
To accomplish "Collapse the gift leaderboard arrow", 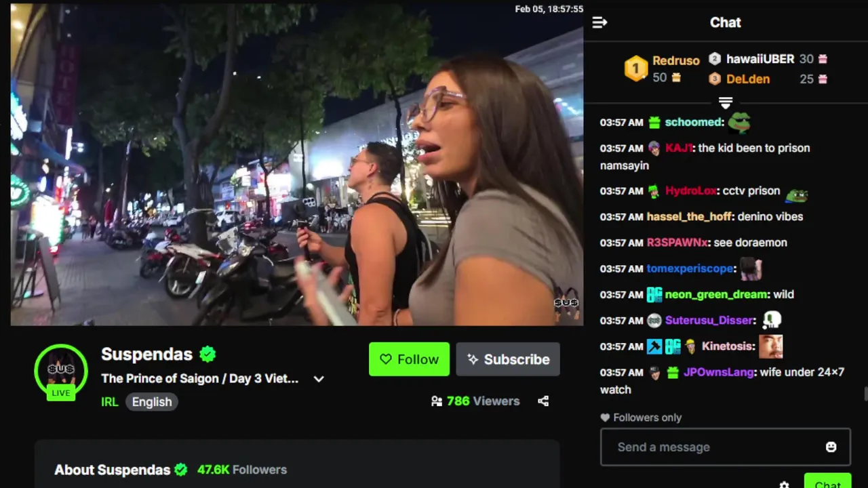I will coord(726,103).
